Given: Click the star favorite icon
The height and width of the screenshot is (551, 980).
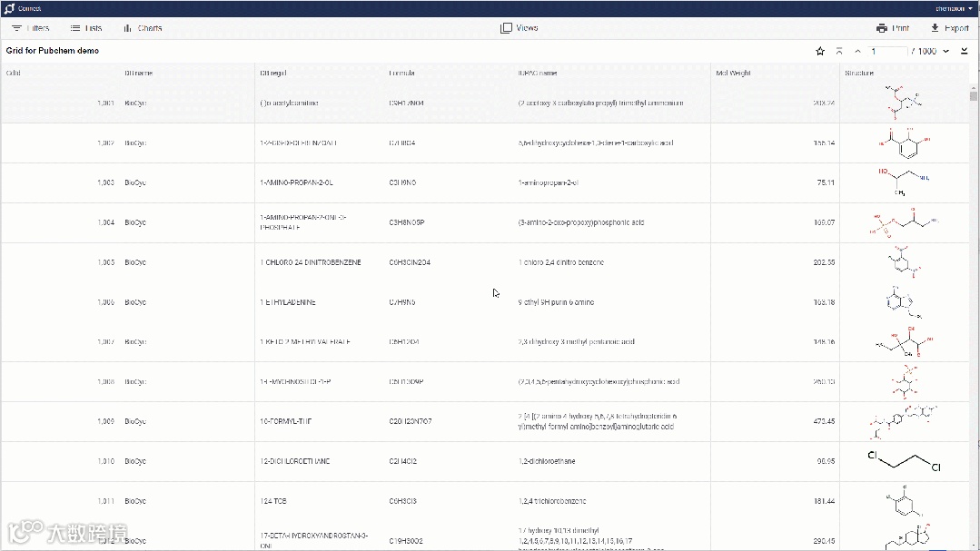Looking at the screenshot, I should pos(820,51).
